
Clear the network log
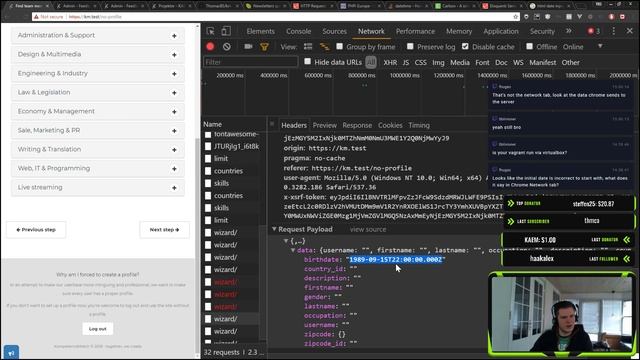[x=227, y=47]
